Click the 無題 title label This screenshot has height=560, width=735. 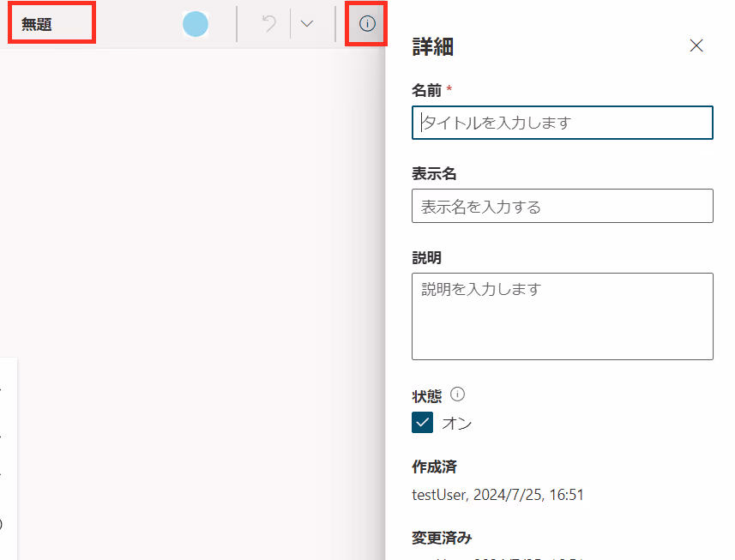coord(37,24)
